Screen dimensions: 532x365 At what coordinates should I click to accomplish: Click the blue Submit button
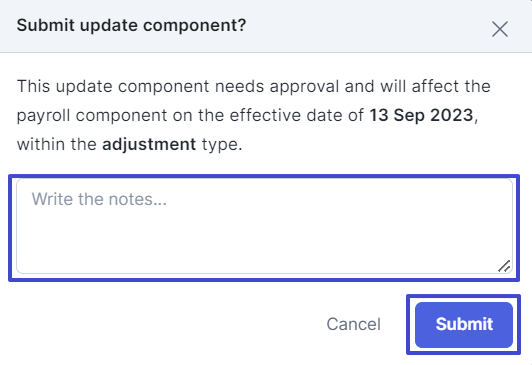pos(464,325)
